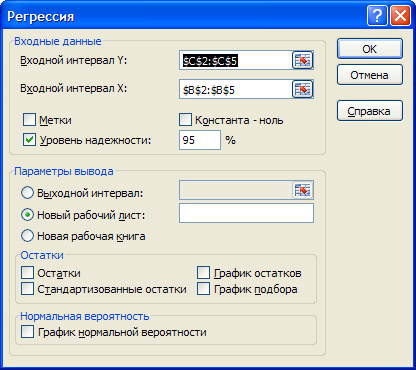Image resolution: width=416 pixels, height=370 pixels.
Task: Click the question mark help icon in title bar
Action: click(377, 15)
